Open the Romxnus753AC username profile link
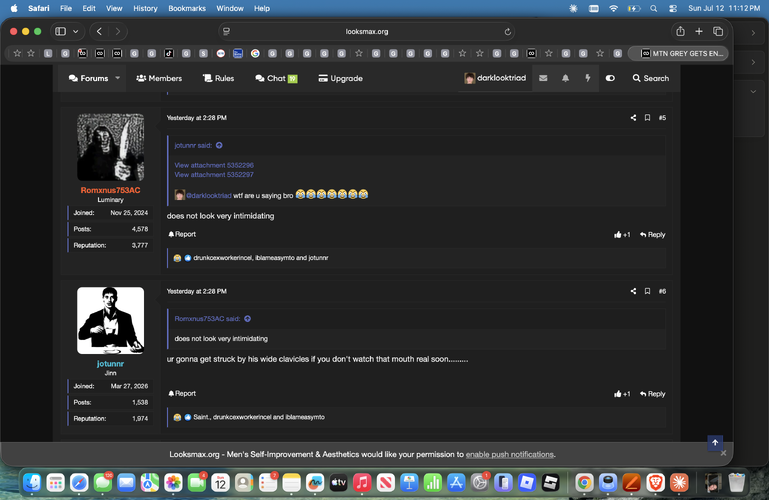 [x=110, y=190]
